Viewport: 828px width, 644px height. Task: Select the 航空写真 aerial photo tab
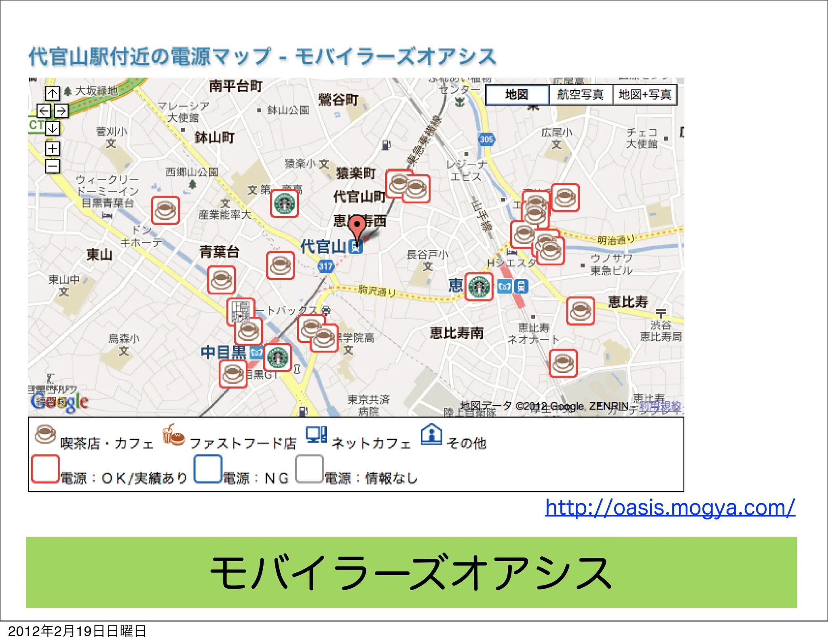click(580, 95)
